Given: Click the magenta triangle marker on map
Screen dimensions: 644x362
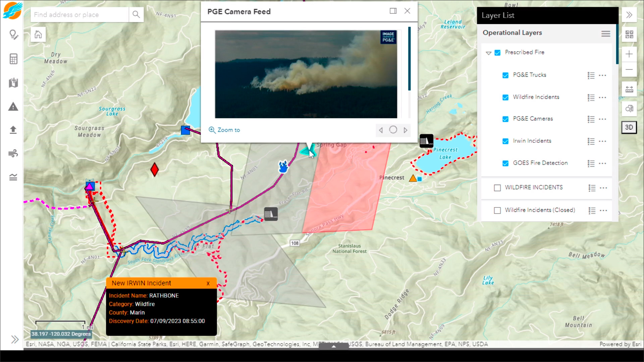Looking at the screenshot, I should 90,186.
